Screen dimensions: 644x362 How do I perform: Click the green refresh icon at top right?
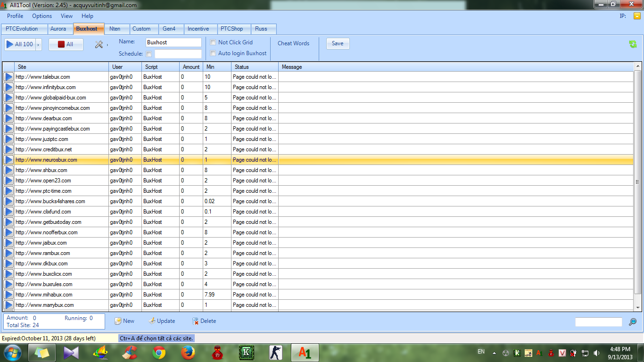(x=633, y=44)
